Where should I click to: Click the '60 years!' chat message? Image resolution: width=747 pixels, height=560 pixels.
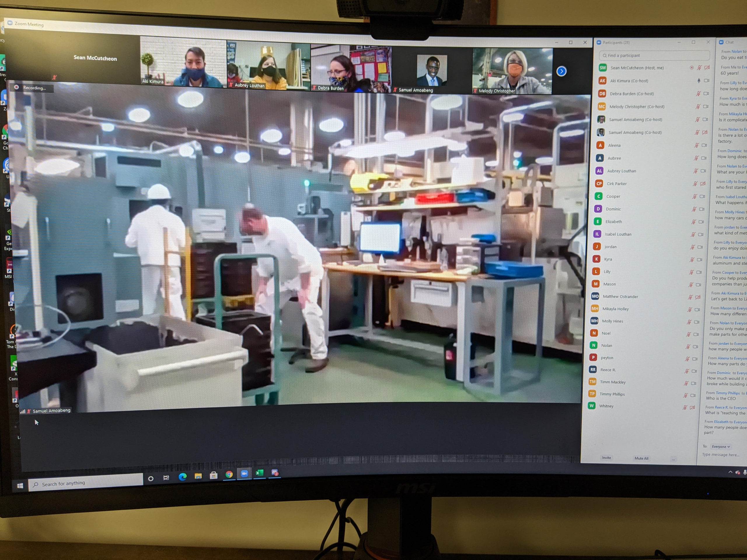[x=729, y=73]
